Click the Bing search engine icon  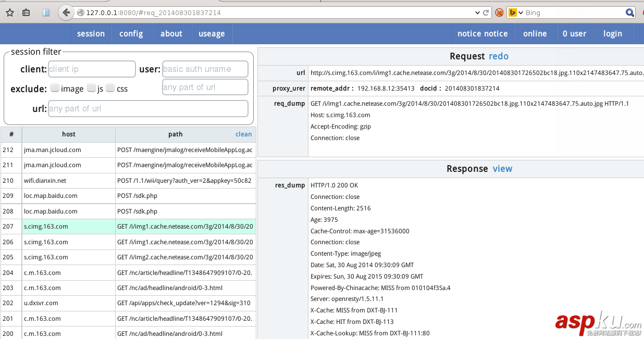(513, 12)
